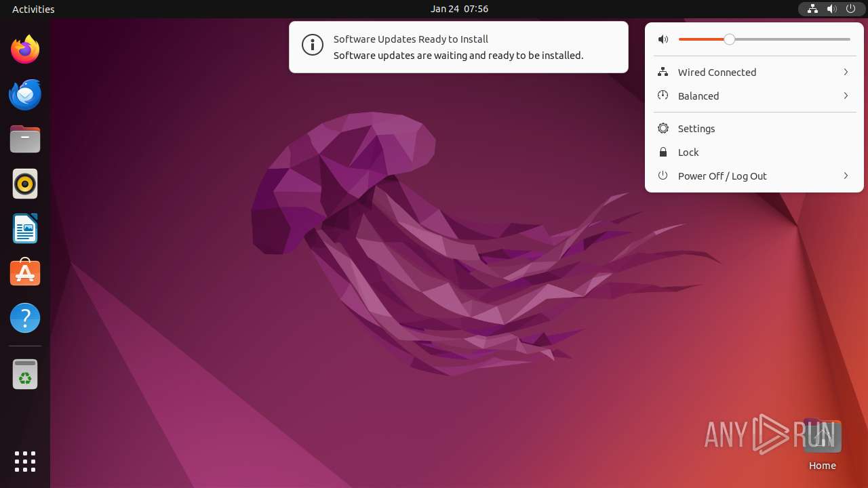The width and height of the screenshot is (868, 488).
Task: Click the wired network icon in system menu
Action: 663,72
